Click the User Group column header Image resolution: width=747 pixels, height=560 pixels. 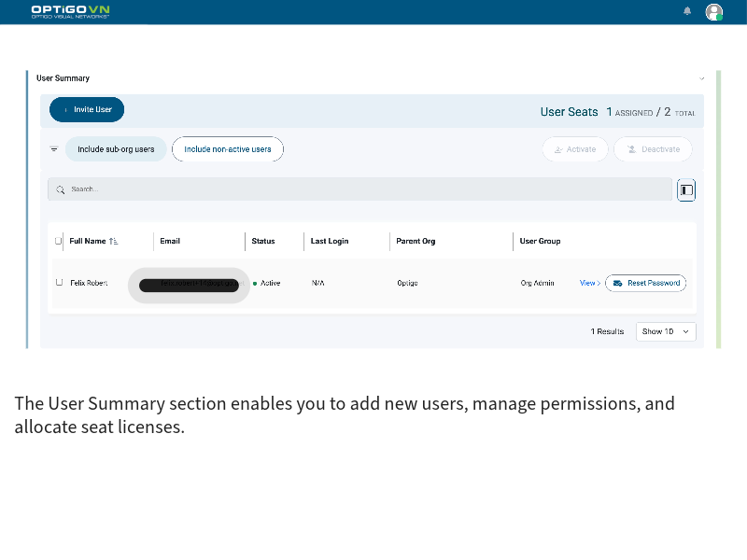(x=540, y=240)
